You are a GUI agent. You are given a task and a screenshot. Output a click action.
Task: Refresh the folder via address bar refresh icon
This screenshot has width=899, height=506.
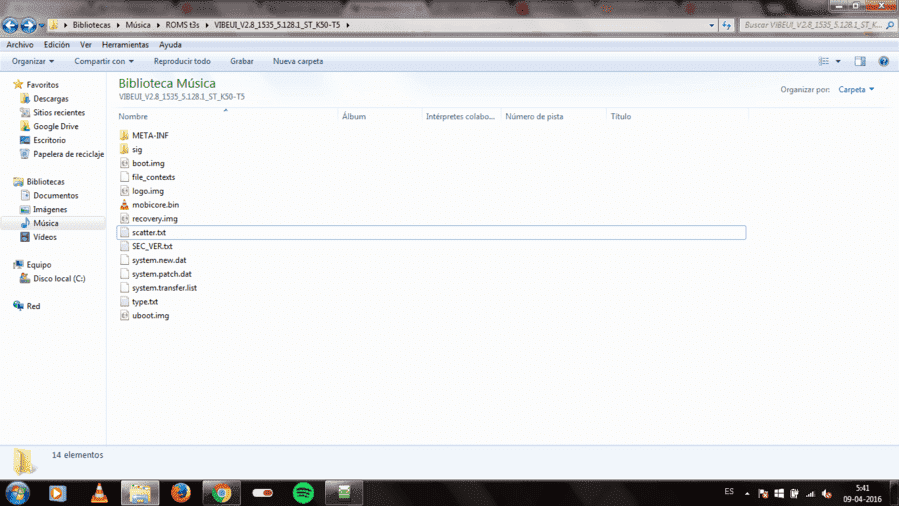[x=726, y=25]
